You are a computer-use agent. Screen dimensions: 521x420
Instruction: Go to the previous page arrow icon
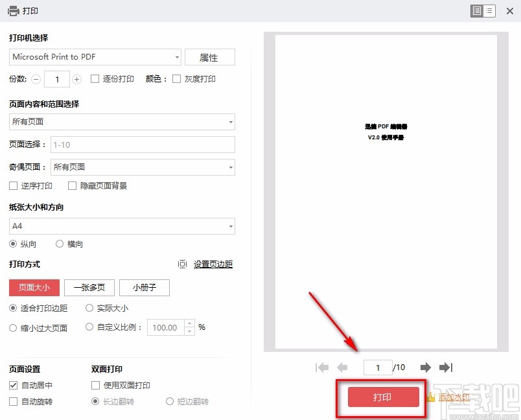pyautogui.click(x=343, y=367)
